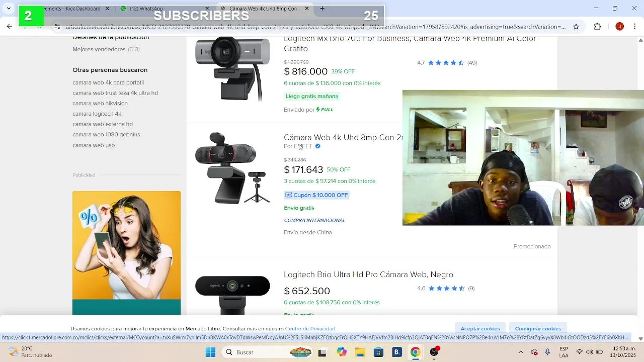Screen dimensions: 644x362
Task: Open the camara web 1080 gebnius suggestion
Action: point(106,135)
